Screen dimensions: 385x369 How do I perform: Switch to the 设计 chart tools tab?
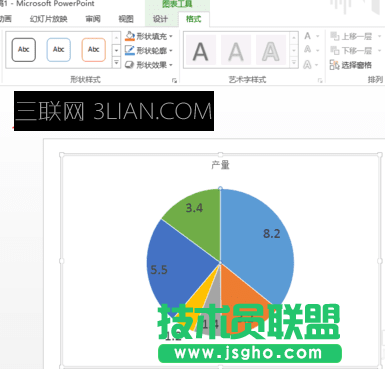(160, 19)
